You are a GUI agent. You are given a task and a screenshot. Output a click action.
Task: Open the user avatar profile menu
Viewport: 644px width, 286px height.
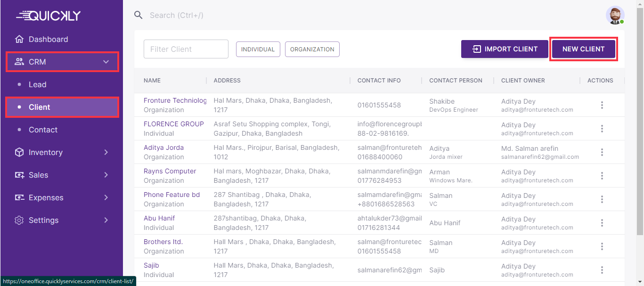615,15
